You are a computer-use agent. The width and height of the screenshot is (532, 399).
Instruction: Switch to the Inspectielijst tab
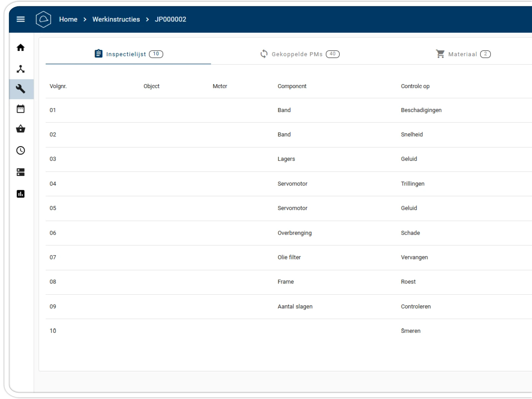[x=128, y=54]
